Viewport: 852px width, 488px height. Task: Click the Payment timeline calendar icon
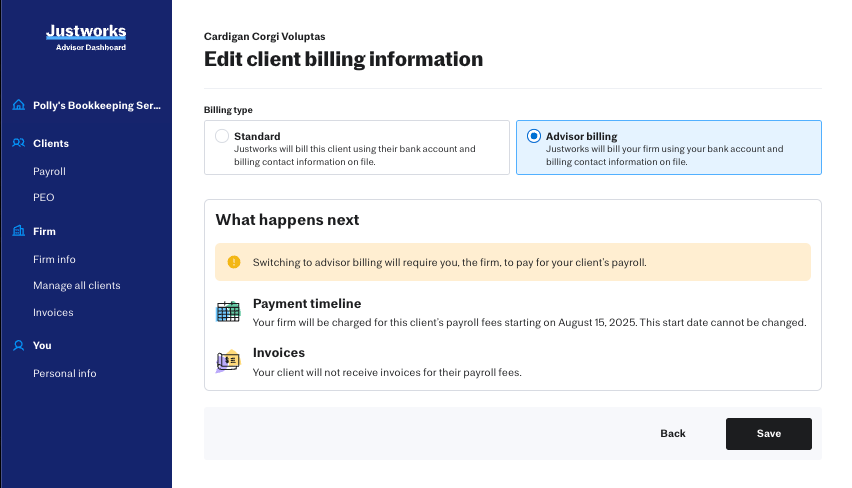tap(228, 311)
